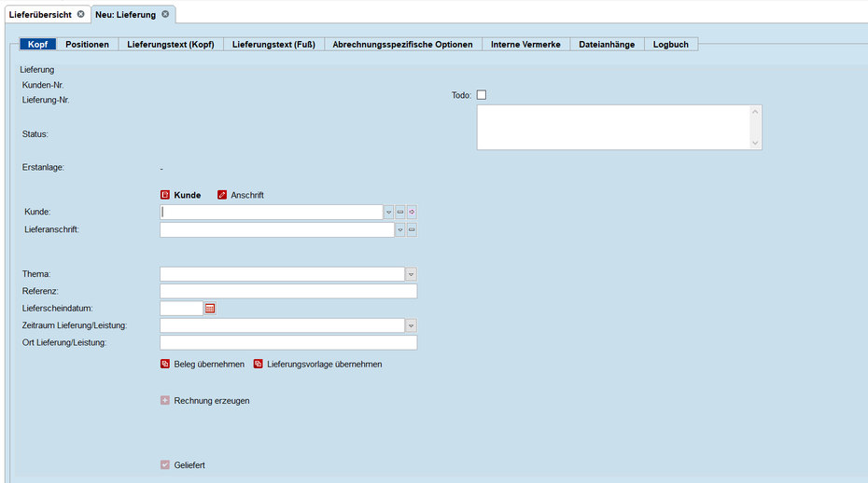Close the Lieferübersicht tab
The image size is (868, 483).
[x=81, y=14]
